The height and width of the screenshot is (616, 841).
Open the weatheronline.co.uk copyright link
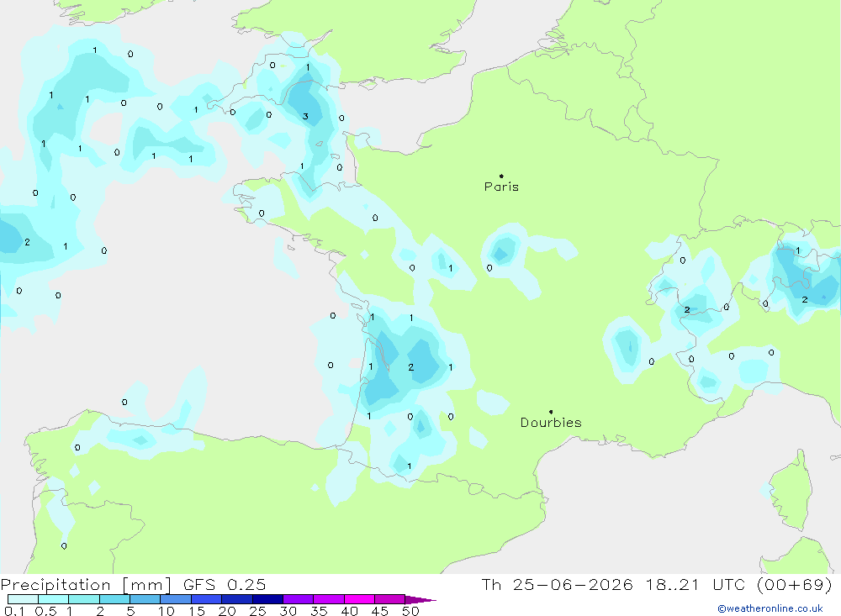click(770, 608)
